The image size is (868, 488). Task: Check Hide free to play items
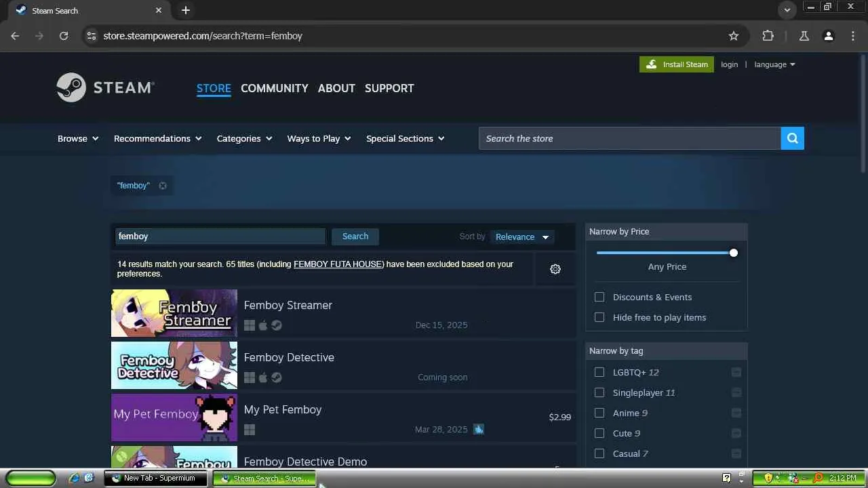coord(599,317)
